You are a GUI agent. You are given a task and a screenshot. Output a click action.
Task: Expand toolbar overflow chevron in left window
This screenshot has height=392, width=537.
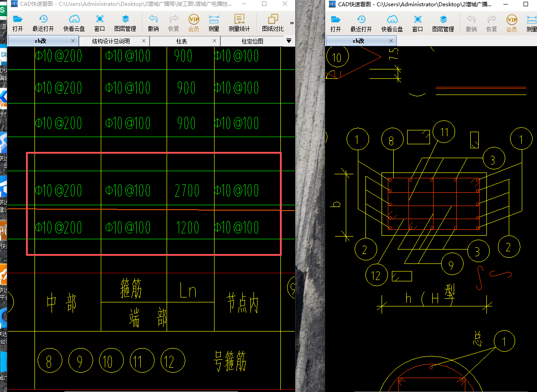[292, 23]
